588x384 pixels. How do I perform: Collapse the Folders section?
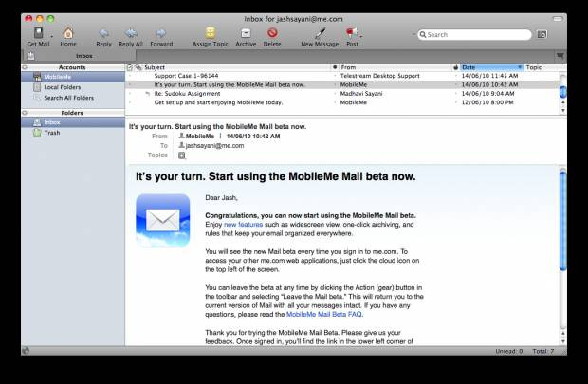coord(25,113)
